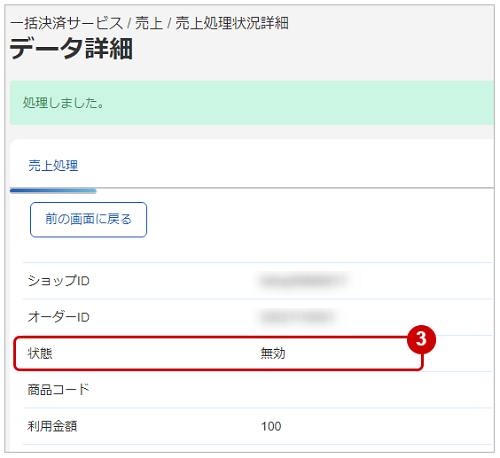Click the blurred オーダーID value
This screenshot has height=458, width=500.
click(297, 317)
